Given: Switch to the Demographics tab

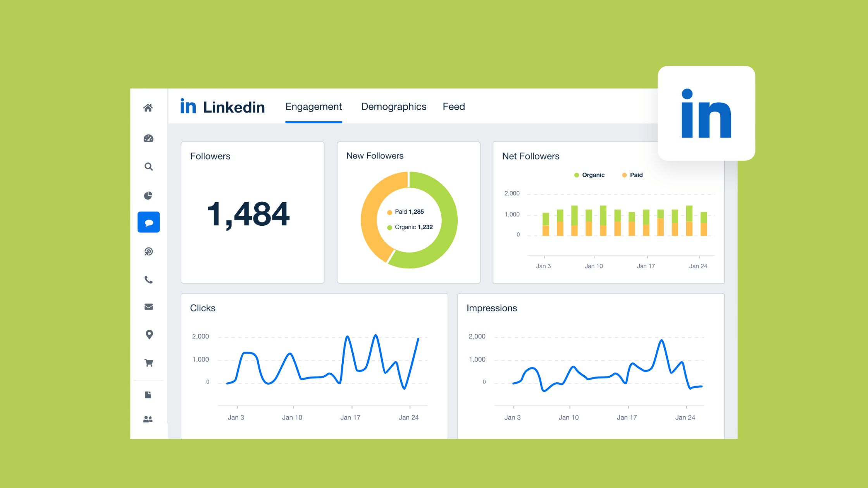Looking at the screenshot, I should (394, 107).
